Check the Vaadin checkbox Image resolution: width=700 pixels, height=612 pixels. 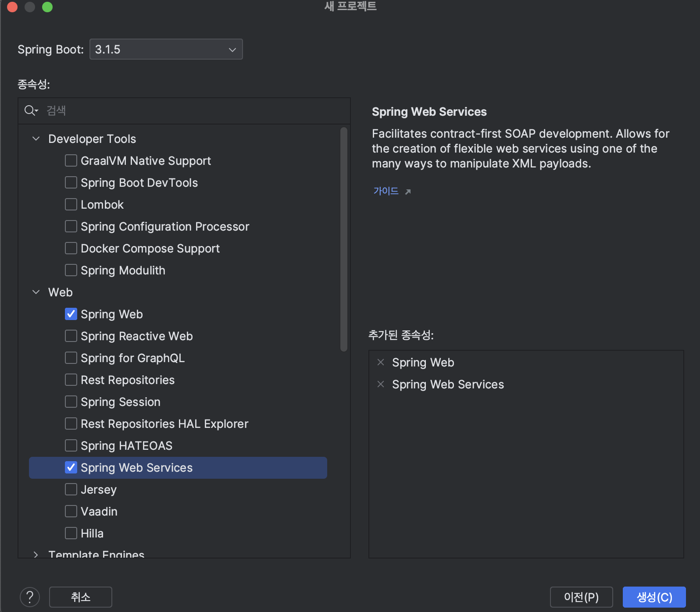coord(71,511)
